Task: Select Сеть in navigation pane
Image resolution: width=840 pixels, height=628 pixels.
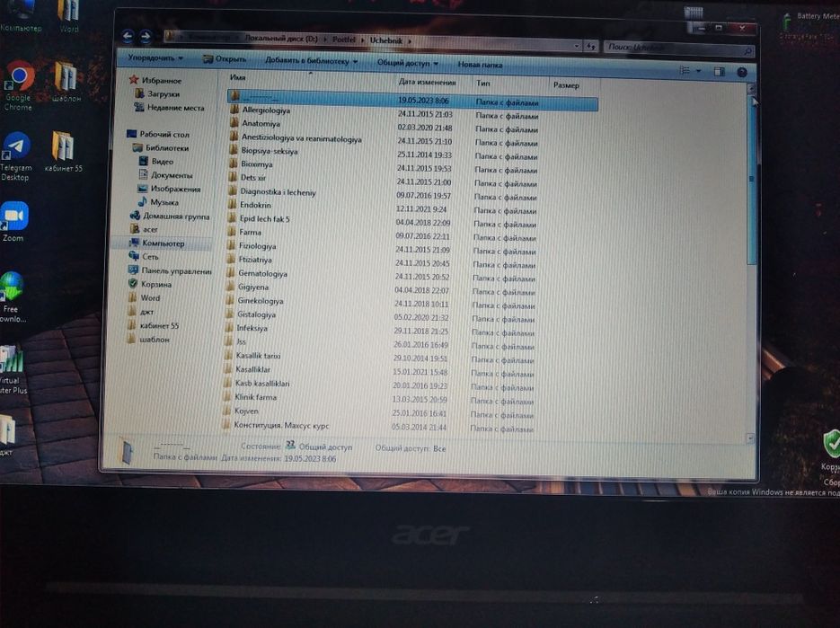Action: click(x=144, y=257)
